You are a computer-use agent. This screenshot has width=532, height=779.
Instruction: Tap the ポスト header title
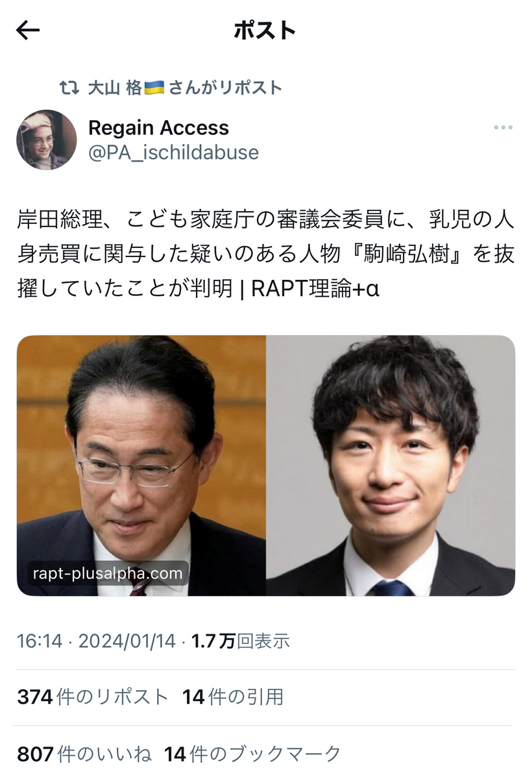point(265,30)
